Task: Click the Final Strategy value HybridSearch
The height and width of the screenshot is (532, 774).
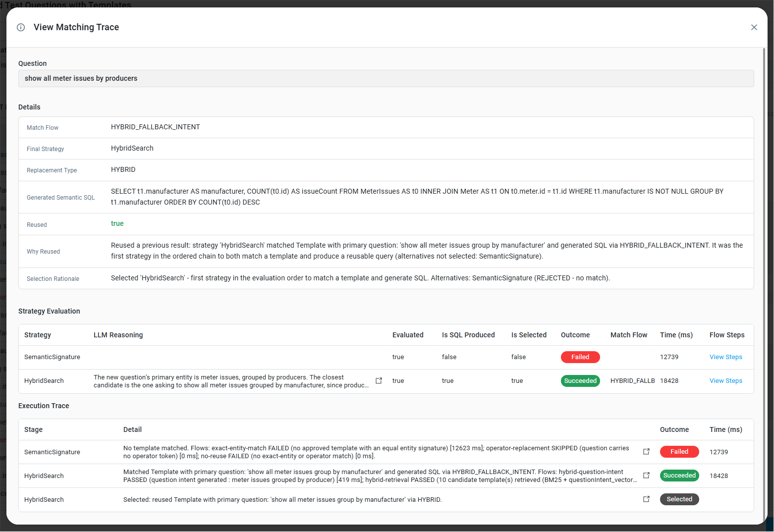Action: [132, 149]
